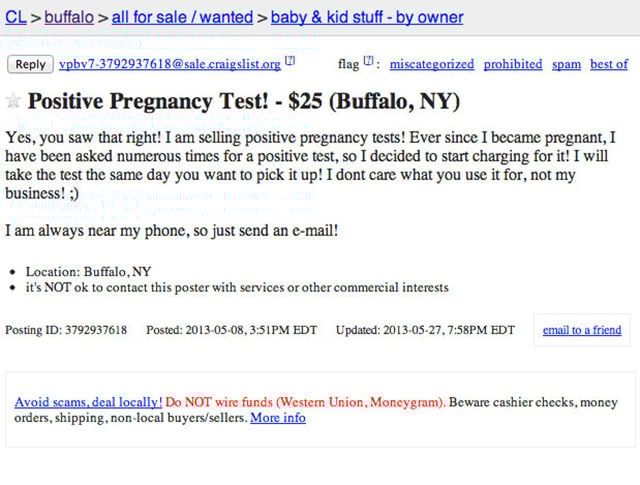Nominate the post for best of

(609, 64)
